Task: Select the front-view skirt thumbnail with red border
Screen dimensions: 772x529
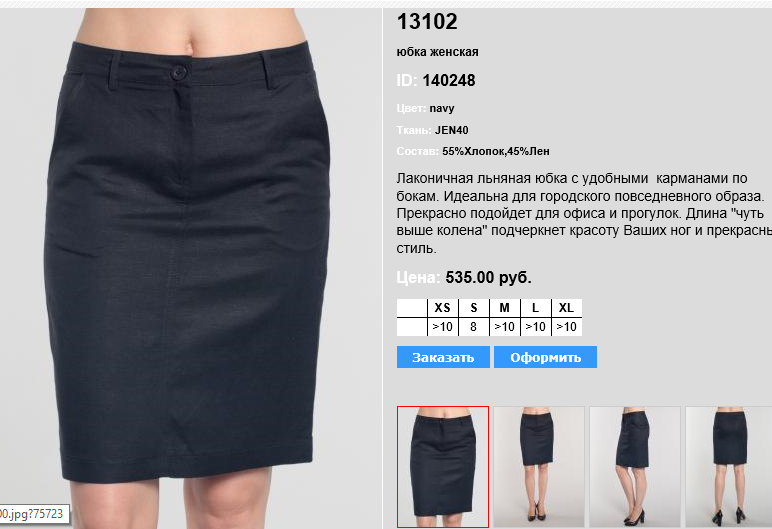Action: click(x=443, y=467)
